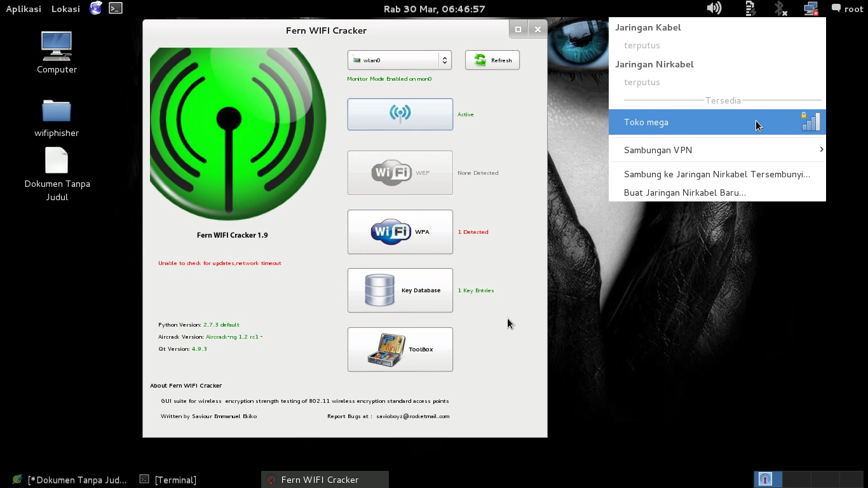Viewport: 868px width, 488px height.
Task: Click the Qt Version 4.9.3 text
Action: point(182,349)
